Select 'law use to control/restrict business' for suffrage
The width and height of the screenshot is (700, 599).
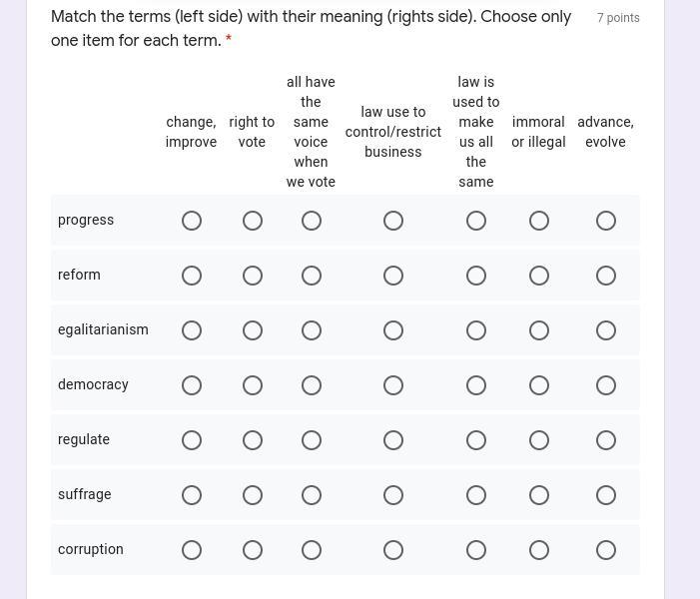393,495
